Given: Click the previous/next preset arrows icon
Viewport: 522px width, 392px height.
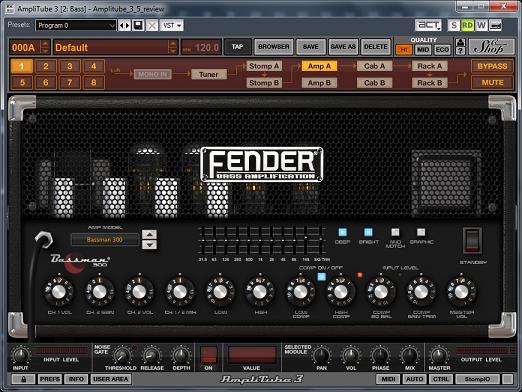Looking at the screenshot, I should (124, 25).
